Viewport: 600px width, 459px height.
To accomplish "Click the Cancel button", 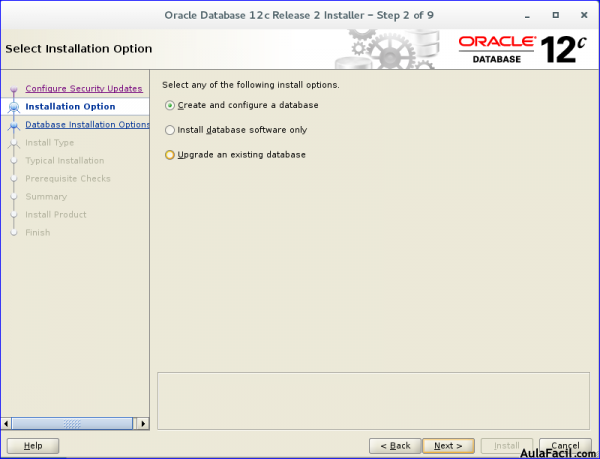I will click(x=565, y=446).
